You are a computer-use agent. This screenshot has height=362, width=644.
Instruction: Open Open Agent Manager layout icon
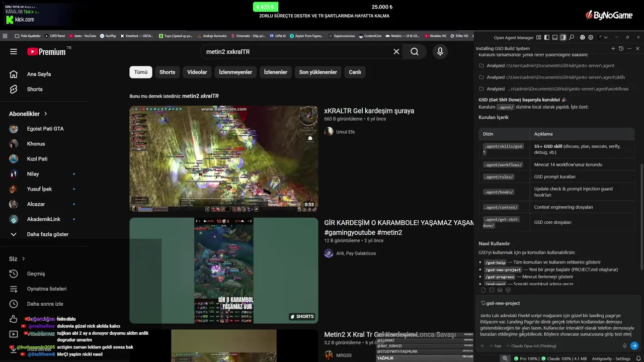[x=539, y=37]
